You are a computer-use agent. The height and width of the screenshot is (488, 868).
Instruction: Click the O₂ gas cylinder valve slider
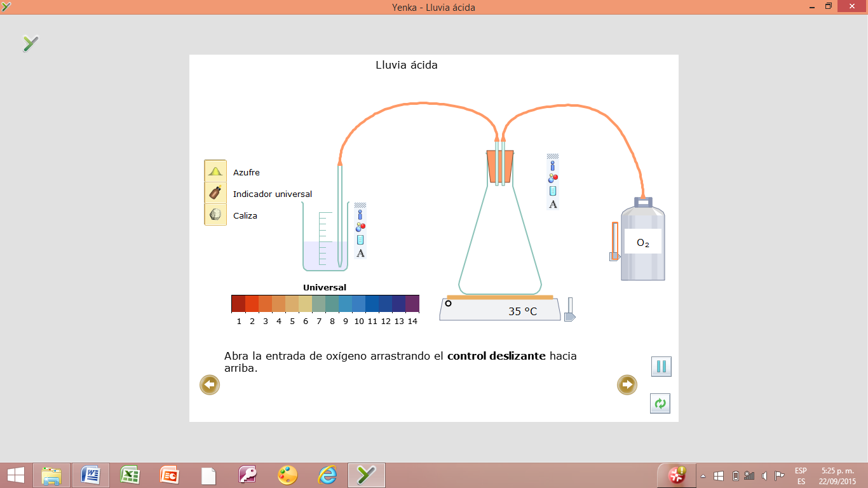point(614,256)
